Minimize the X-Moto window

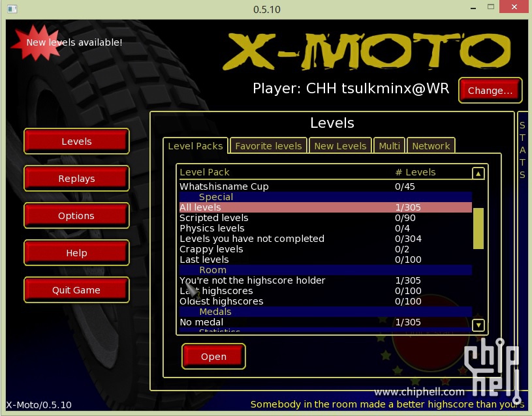(473, 8)
